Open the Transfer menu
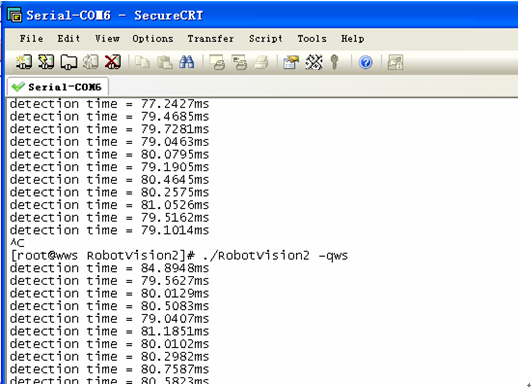This screenshot has height=387, width=531. [x=211, y=39]
